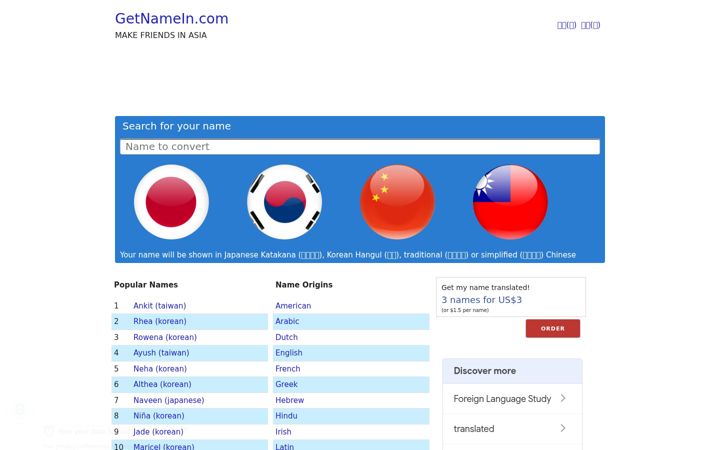Open popular name Maricel (korean)
The height and width of the screenshot is (450, 720).
tap(163, 446)
